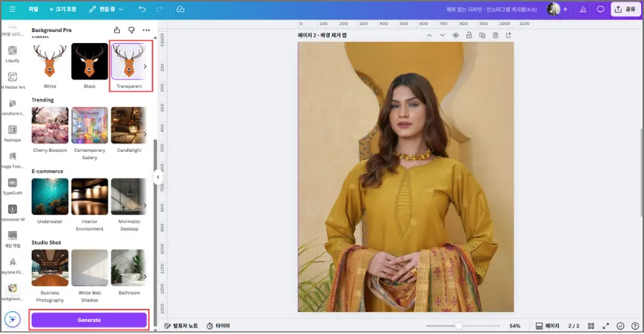This screenshot has height=334, width=644.
Task: Collapse the side panel with arrow handle
Action: click(x=158, y=177)
